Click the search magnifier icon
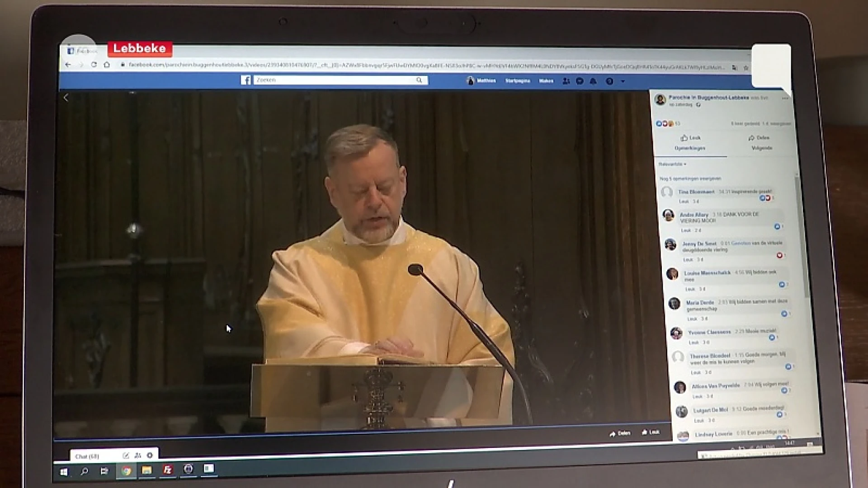The height and width of the screenshot is (488, 868). pos(419,80)
